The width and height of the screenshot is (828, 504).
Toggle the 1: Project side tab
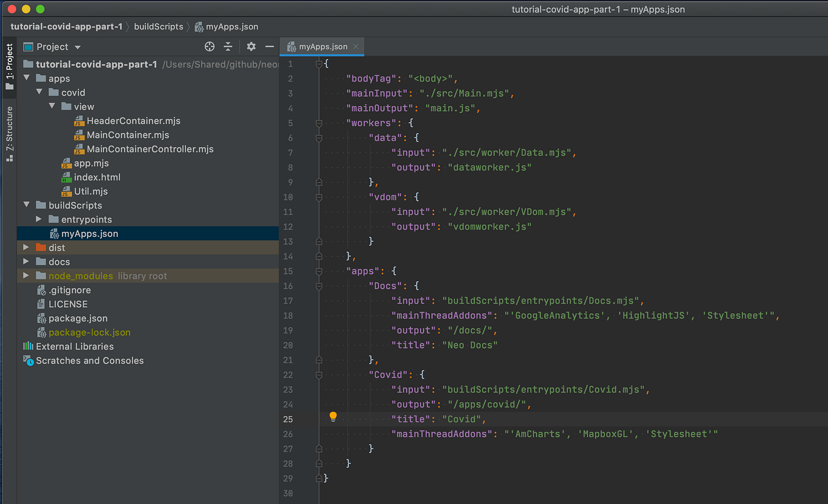[9, 66]
